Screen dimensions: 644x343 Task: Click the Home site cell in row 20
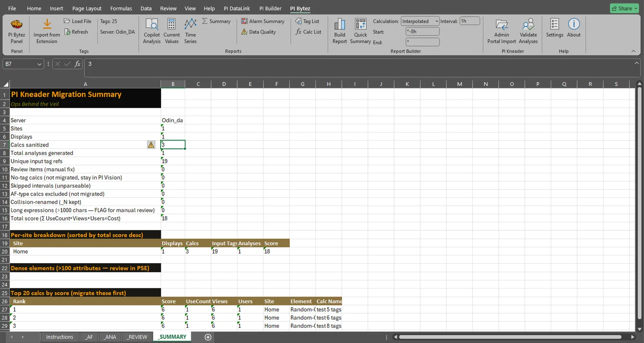[85, 252]
